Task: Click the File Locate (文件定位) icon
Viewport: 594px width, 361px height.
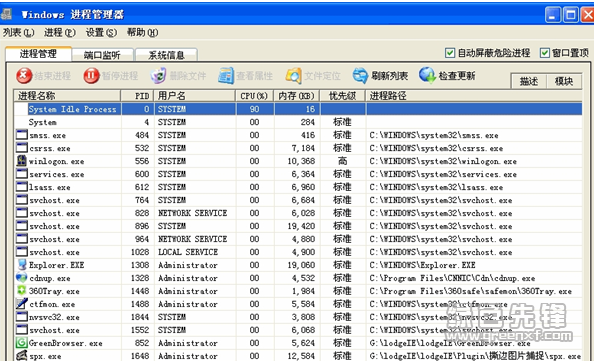Action: [294, 76]
